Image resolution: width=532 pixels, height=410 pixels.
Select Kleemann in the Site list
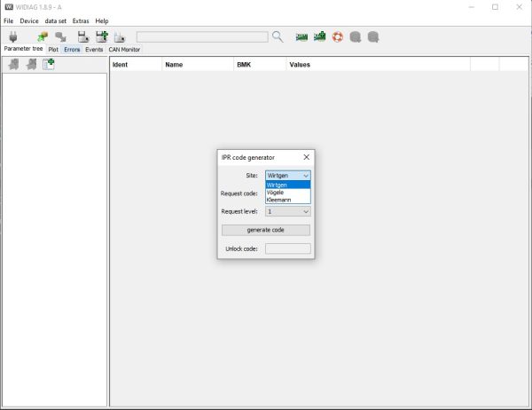(287, 200)
